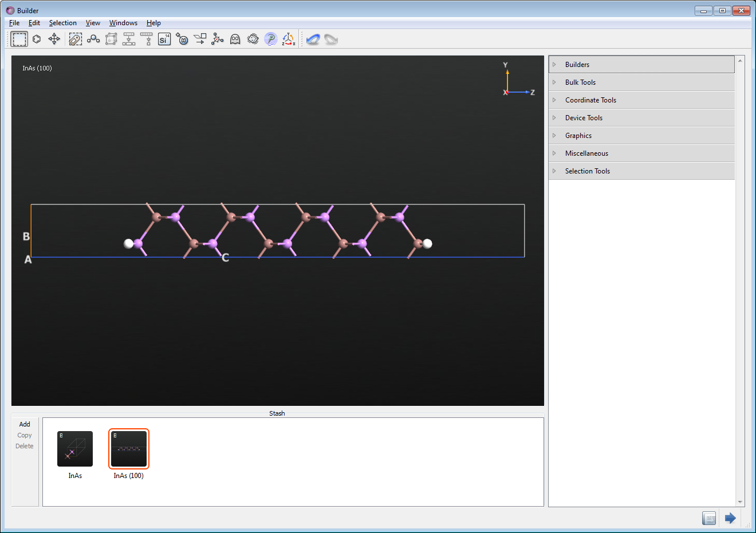Click the cell vector label C
Screen dimensions: 756x533
226,258
